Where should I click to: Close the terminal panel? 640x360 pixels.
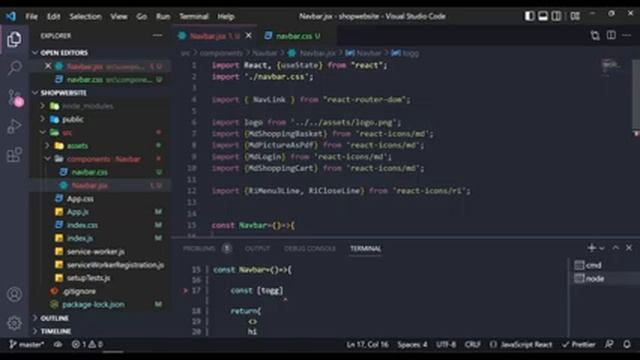[629, 248]
